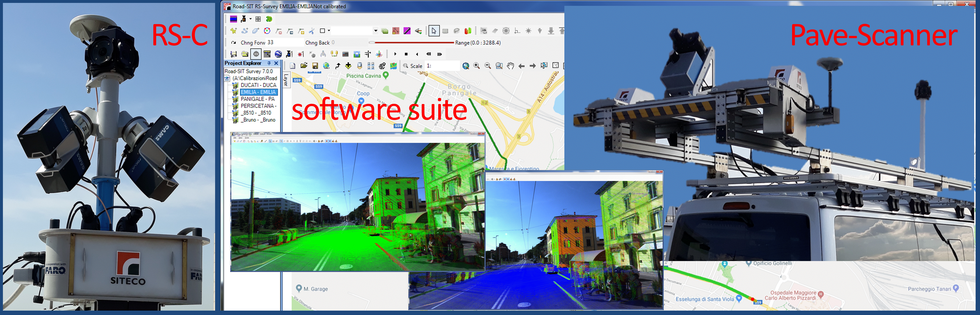Toggle the arrow pointer selection mode
Screen dimensions: 980x315
pyautogui.click(x=434, y=31)
